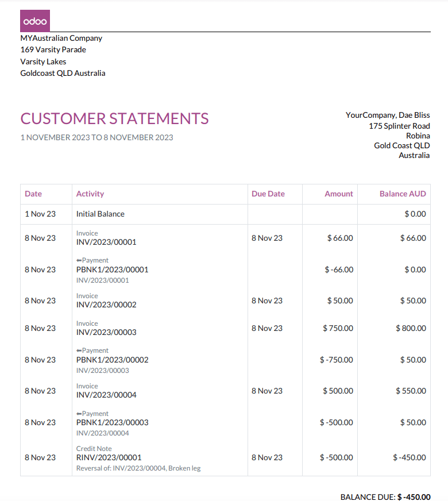This screenshot has height=501, width=448.
Task: Click the payment arrow icon above PBNK1/2023/00003
Action: 79,414
